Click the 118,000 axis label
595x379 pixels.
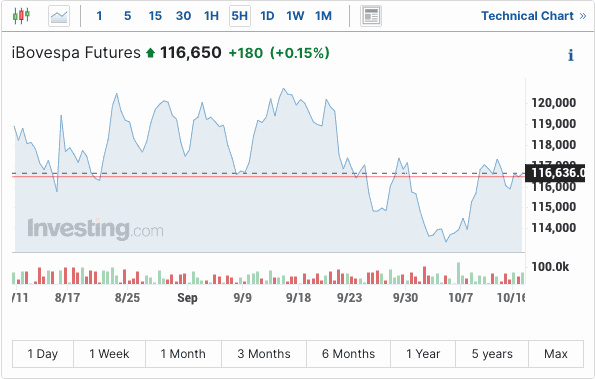[554, 145]
